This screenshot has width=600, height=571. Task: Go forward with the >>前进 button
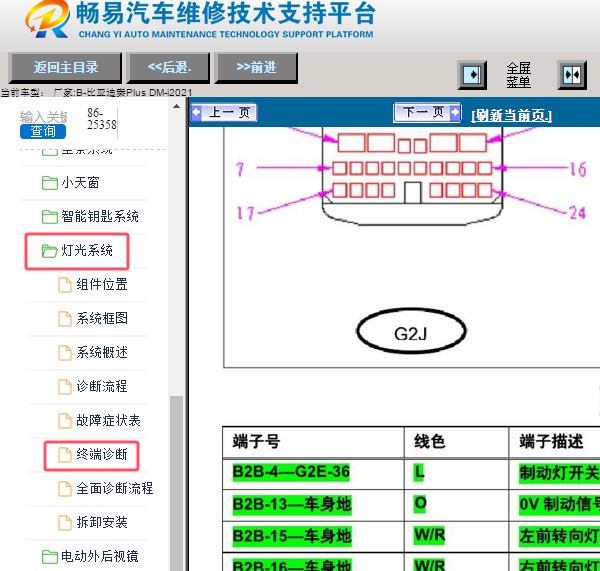click(x=256, y=68)
